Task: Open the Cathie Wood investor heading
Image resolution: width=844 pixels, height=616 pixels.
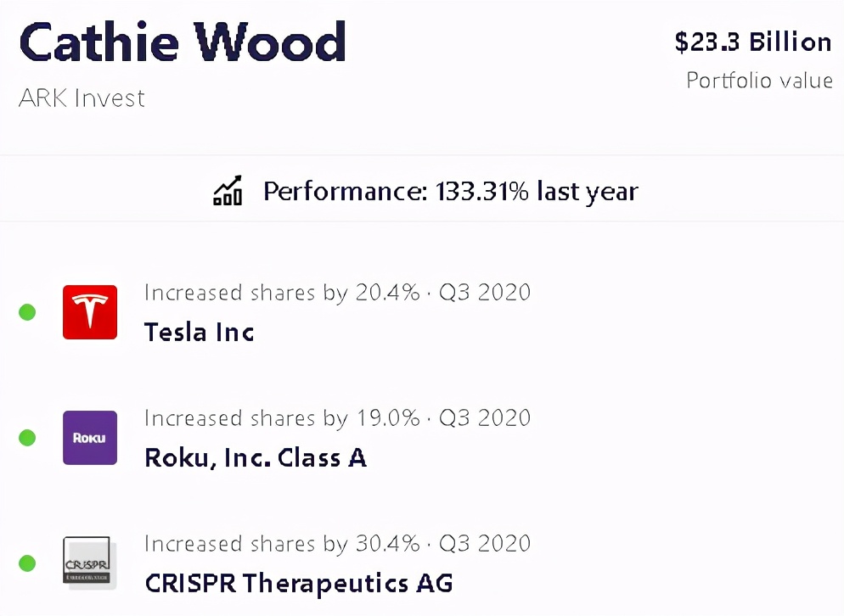Action: point(183,41)
